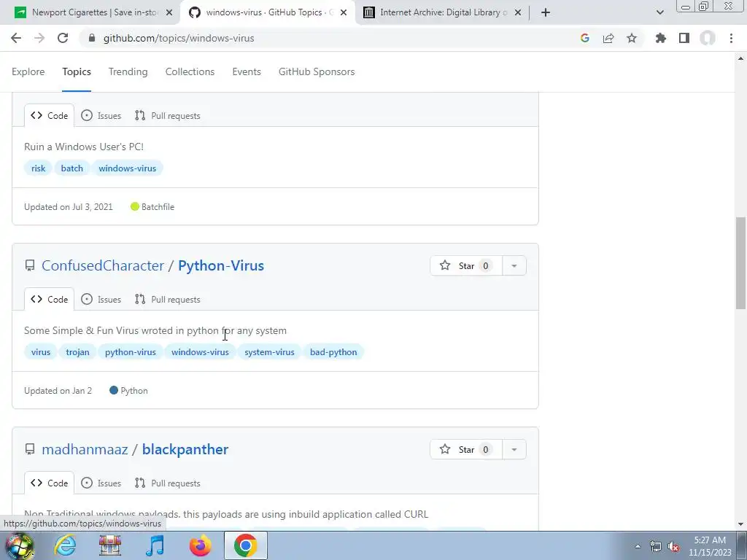Close the Internet Archive tab

(x=518, y=12)
